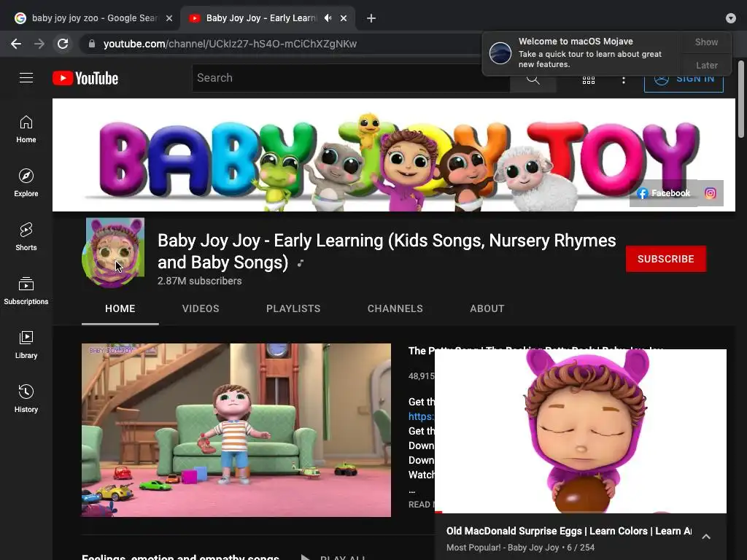Image resolution: width=747 pixels, height=560 pixels.
Task: Open Library in the sidebar
Action: click(26, 345)
